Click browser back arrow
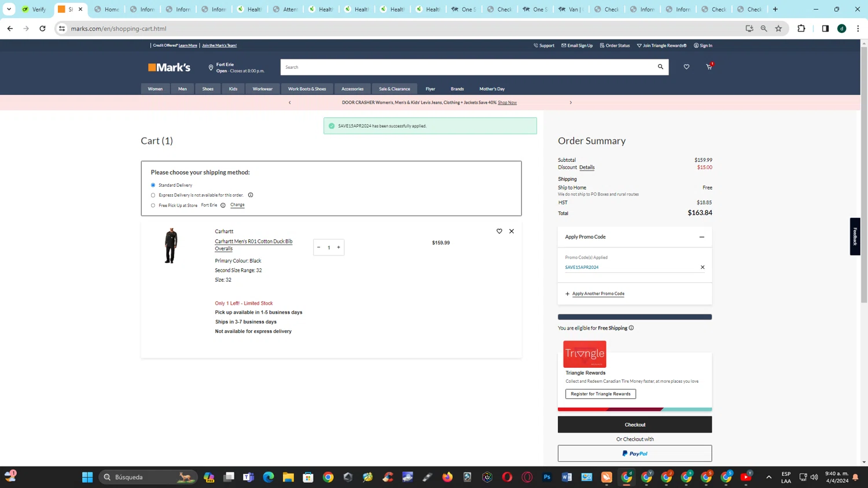 coord(10,28)
